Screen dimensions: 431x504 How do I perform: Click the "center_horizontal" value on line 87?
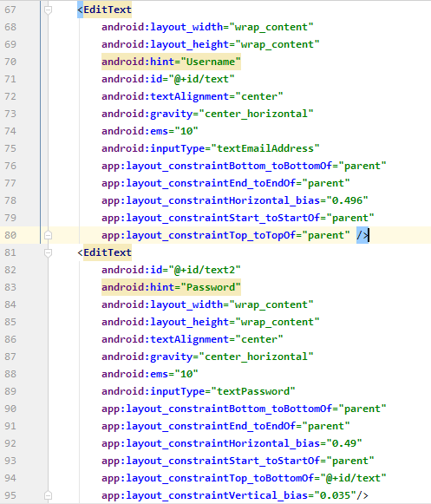pyautogui.click(x=256, y=357)
